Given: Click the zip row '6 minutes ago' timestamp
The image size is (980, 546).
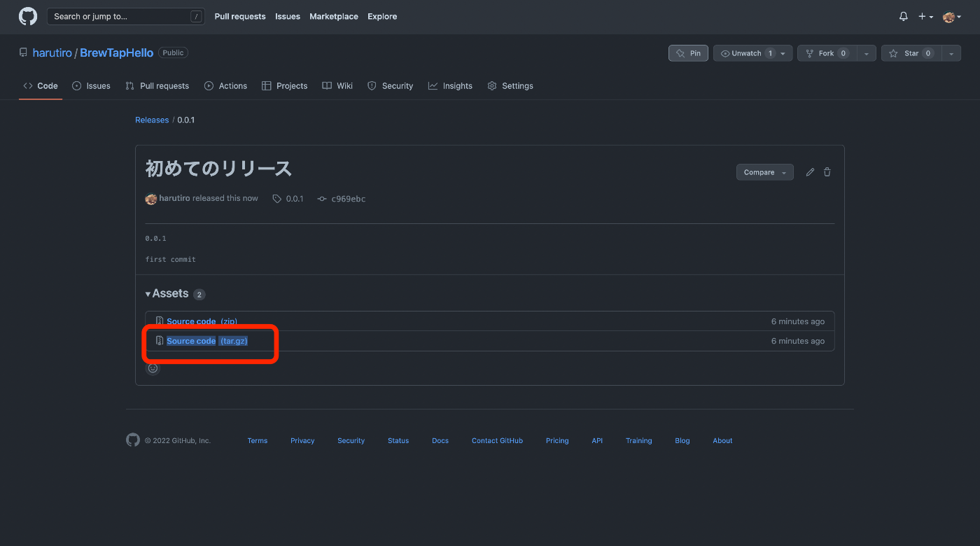Looking at the screenshot, I should (x=798, y=322).
